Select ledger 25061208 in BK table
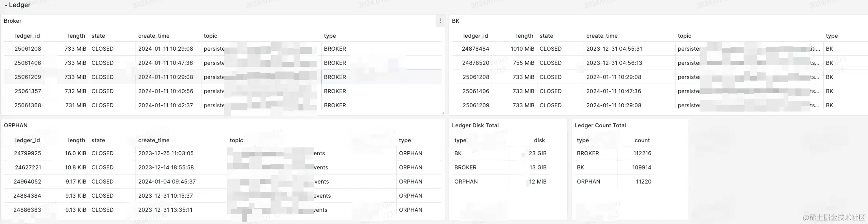This screenshot has width=868, height=224. (476, 77)
